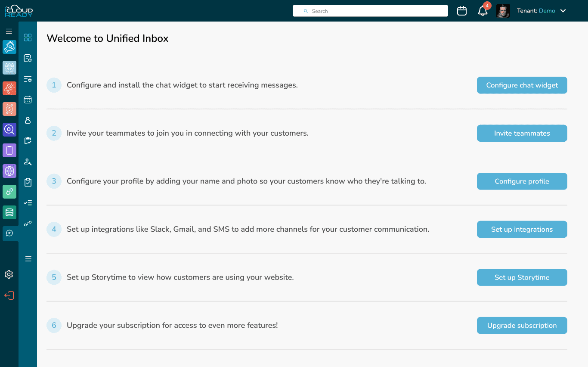Open the red megaphone marketing app
Screen dimensions: 588x367
point(9,88)
